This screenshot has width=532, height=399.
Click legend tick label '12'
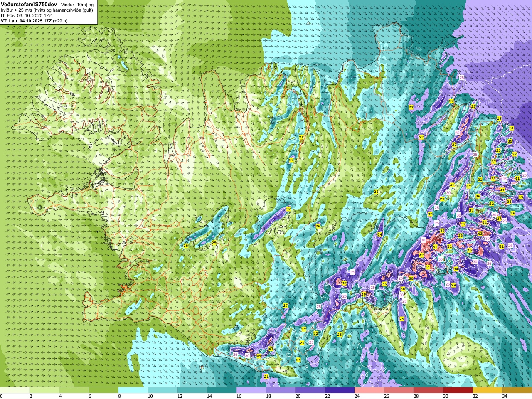click(x=180, y=396)
